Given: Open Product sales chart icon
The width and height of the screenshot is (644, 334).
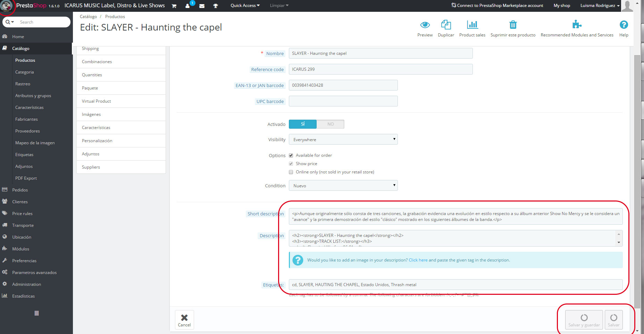Looking at the screenshot, I should [472, 25].
